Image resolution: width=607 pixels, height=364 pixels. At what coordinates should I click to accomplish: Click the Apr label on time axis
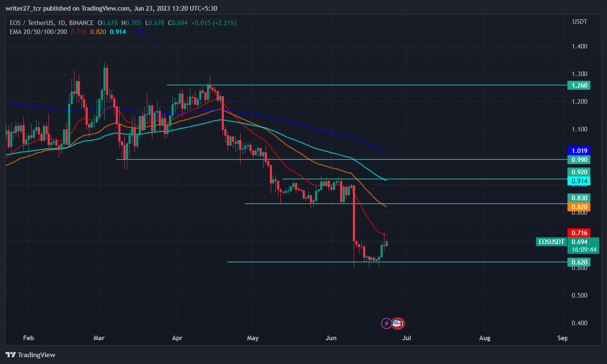[177, 338]
